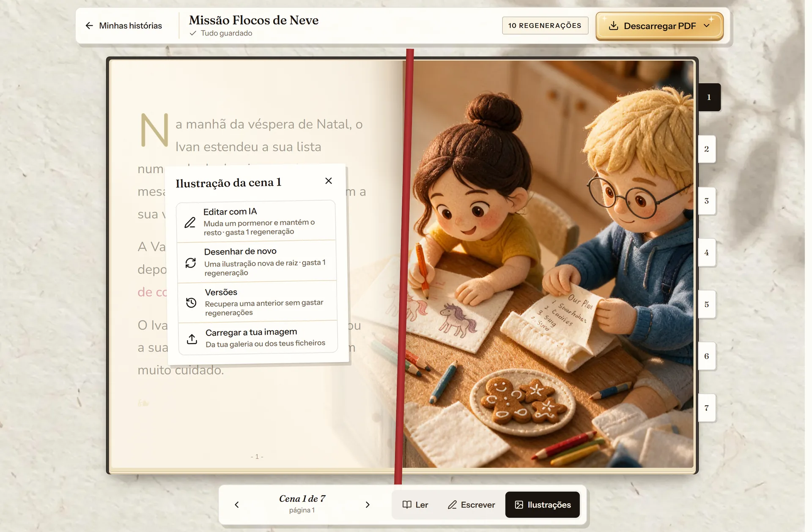Click the back arrow beside Minhas histórias
The image size is (812, 532).
pyautogui.click(x=89, y=26)
